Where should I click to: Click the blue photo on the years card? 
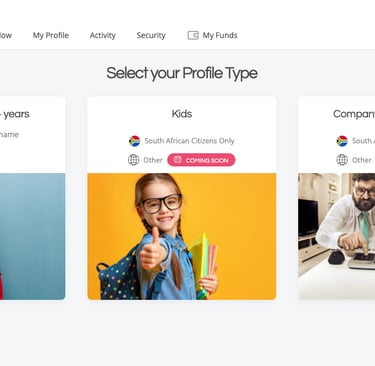[x=33, y=236]
